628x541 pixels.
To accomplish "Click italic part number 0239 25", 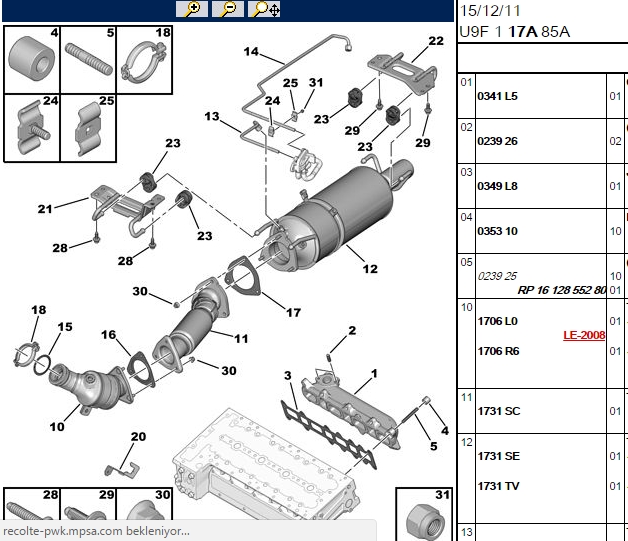I will point(497,276).
